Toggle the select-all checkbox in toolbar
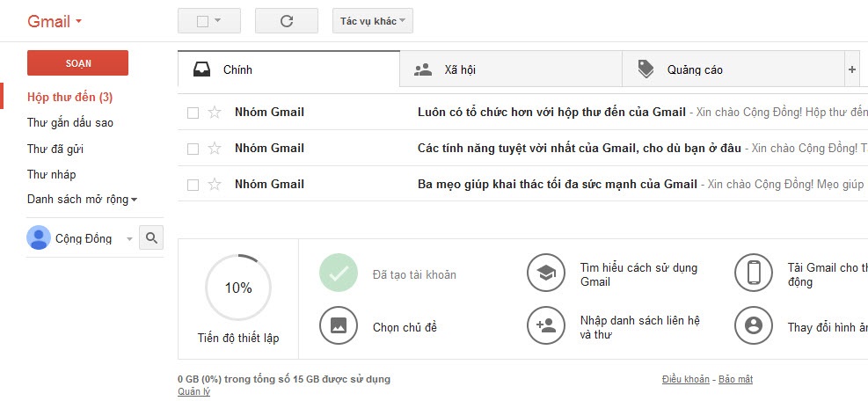 pos(202,21)
